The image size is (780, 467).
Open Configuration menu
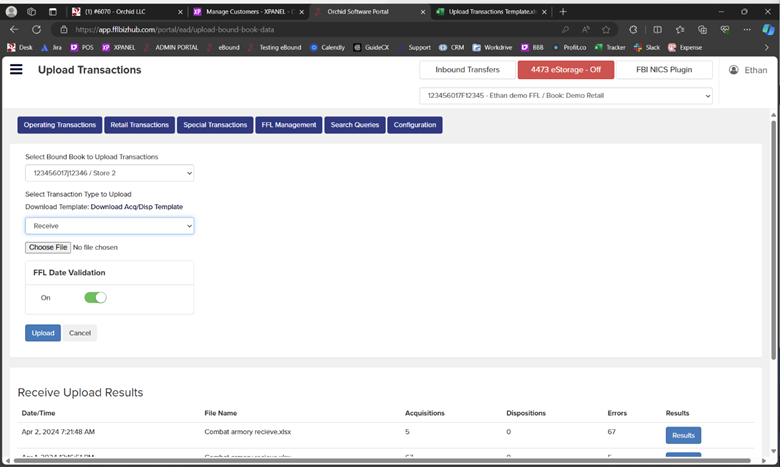(x=415, y=125)
